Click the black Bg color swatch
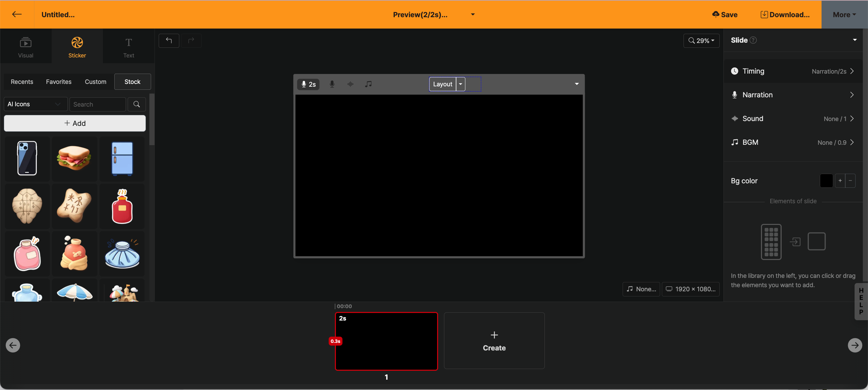The width and height of the screenshot is (868, 390). (x=826, y=181)
